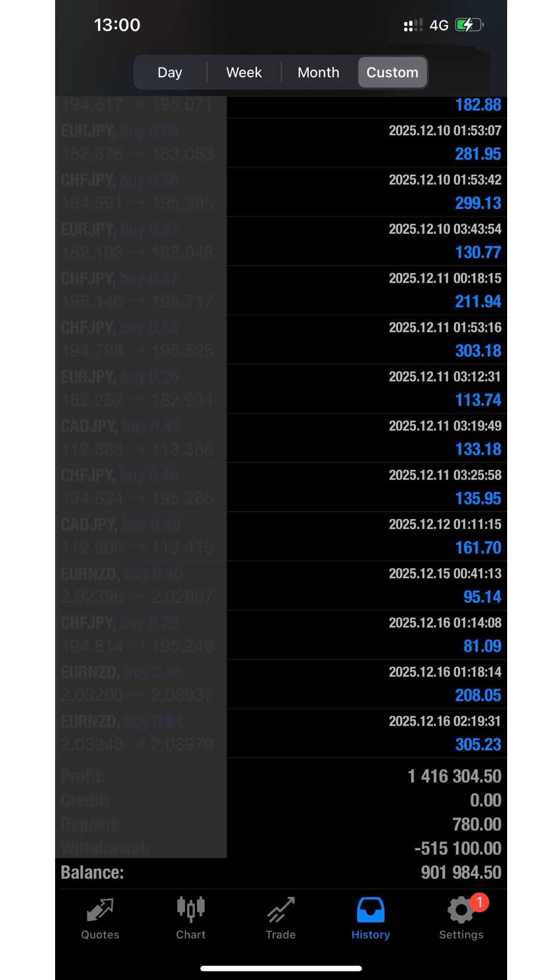
Task: Tap the Balance summary row
Action: click(x=281, y=872)
